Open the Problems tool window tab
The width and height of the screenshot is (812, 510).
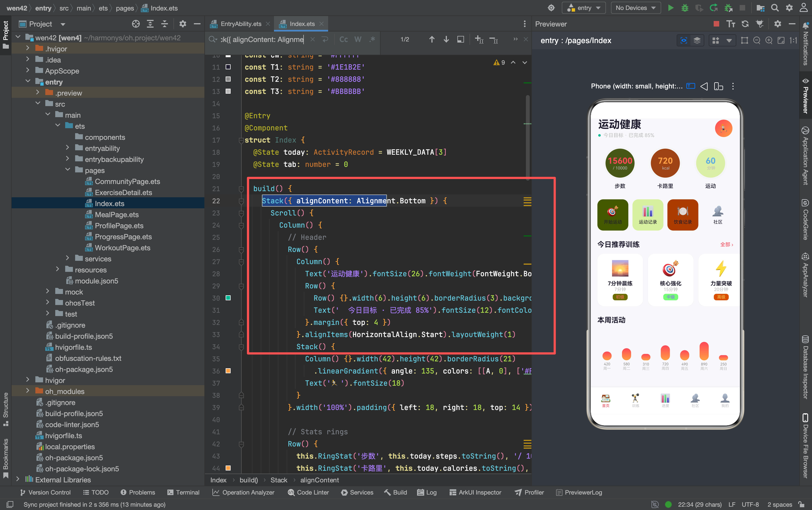pos(138,493)
